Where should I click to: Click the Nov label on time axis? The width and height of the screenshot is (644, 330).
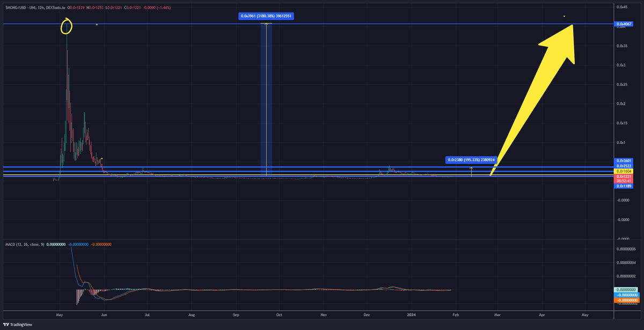click(323, 315)
